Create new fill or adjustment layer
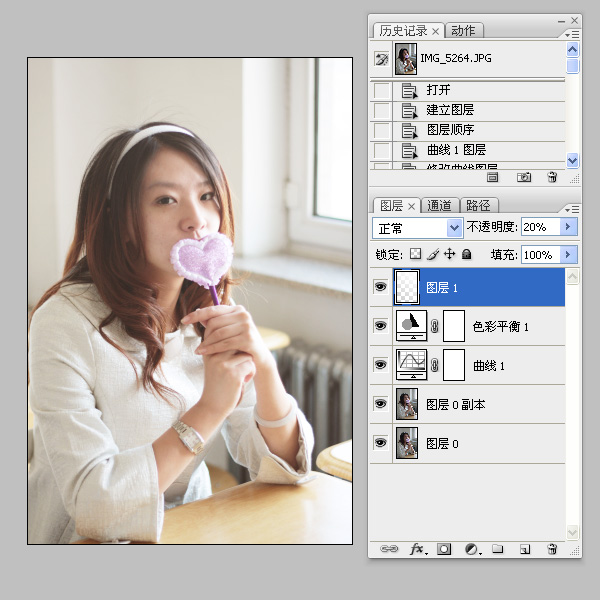Image resolution: width=600 pixels, height=600 pixels. tap(473, 549)
